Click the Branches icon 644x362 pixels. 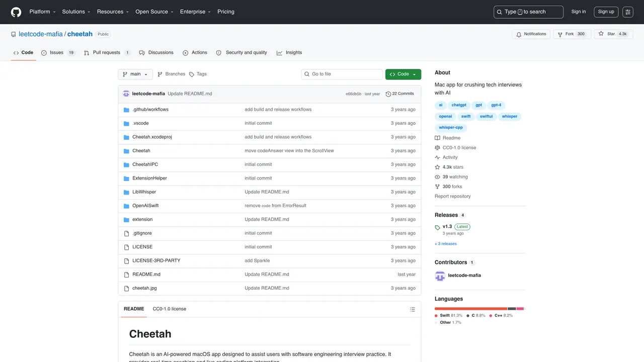pos(160,74)
